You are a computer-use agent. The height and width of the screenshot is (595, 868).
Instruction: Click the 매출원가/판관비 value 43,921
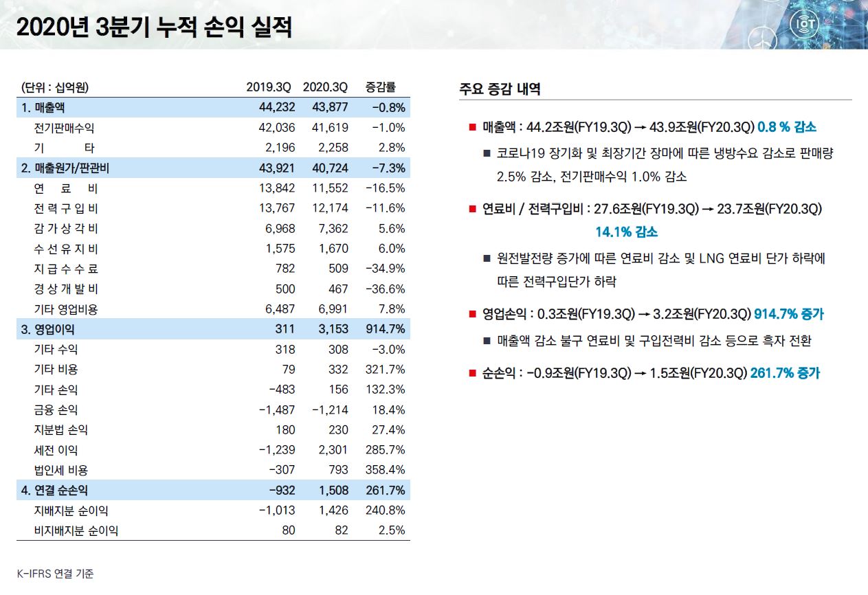[277, 168]
